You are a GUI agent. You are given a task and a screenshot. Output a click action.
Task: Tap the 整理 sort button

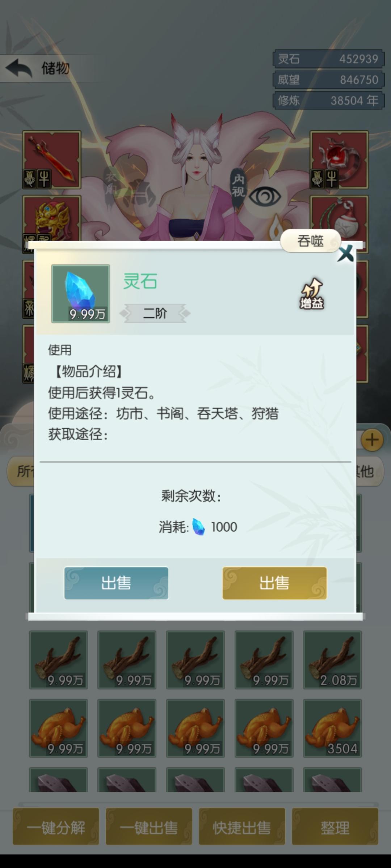(x=335, y=826)
